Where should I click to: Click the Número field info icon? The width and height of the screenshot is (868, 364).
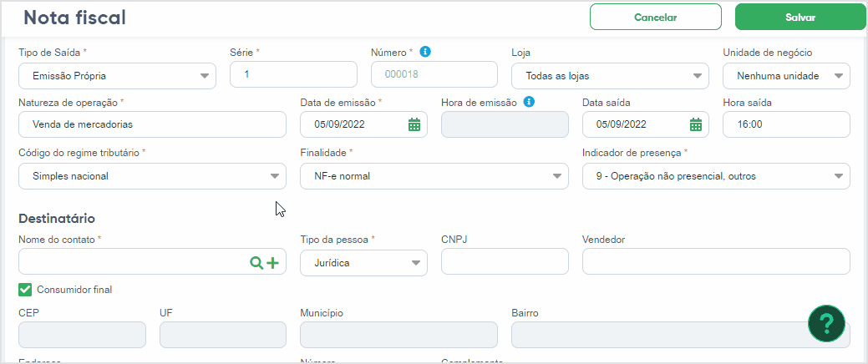[425, 52]
